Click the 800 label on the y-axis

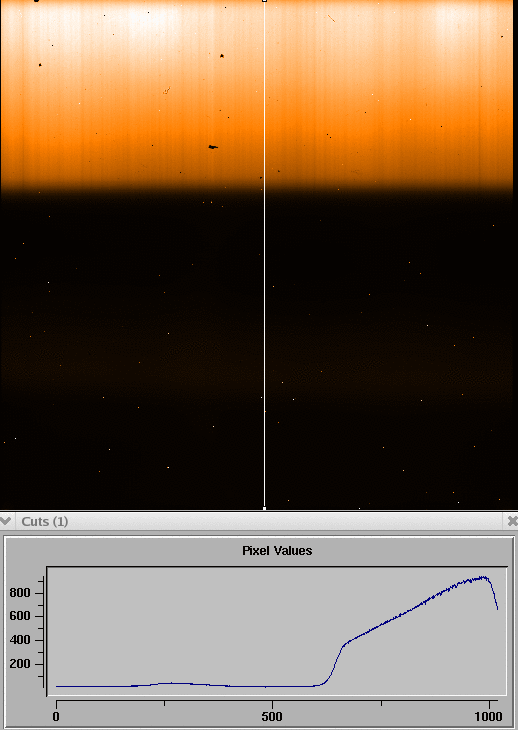click(x=20, y=593)
